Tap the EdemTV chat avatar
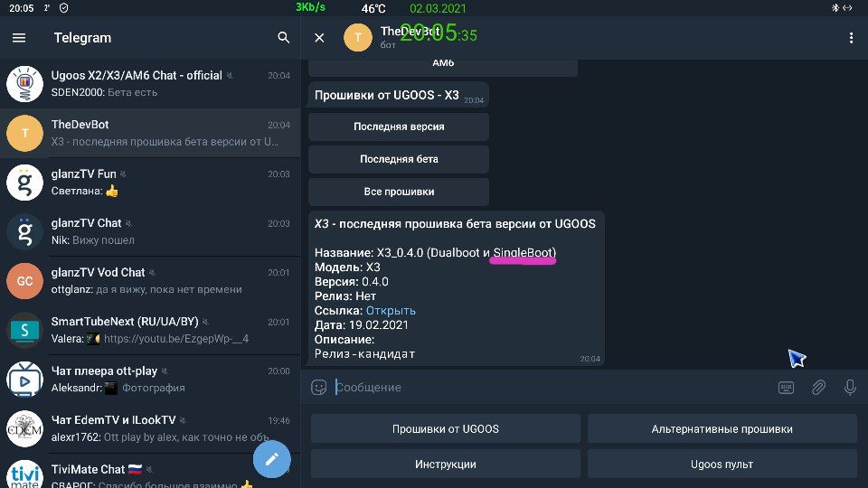The image size is (868, 488). pos(24,428)
